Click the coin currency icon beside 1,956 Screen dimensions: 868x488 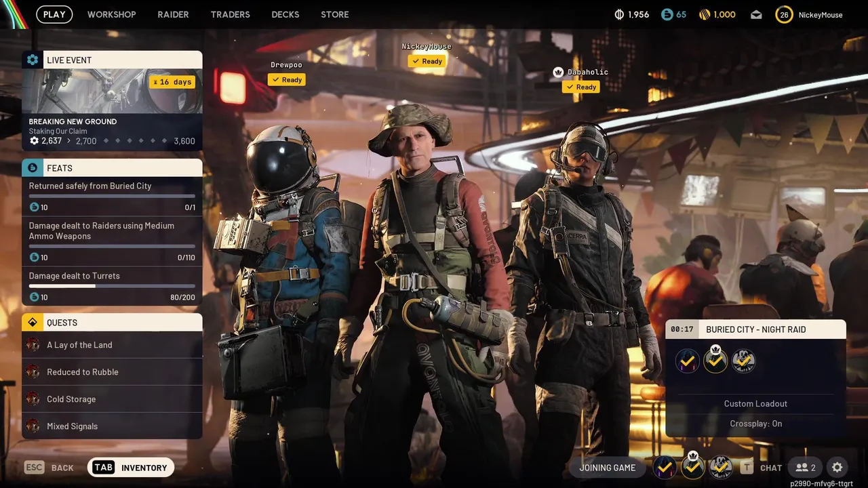point(619,14)
